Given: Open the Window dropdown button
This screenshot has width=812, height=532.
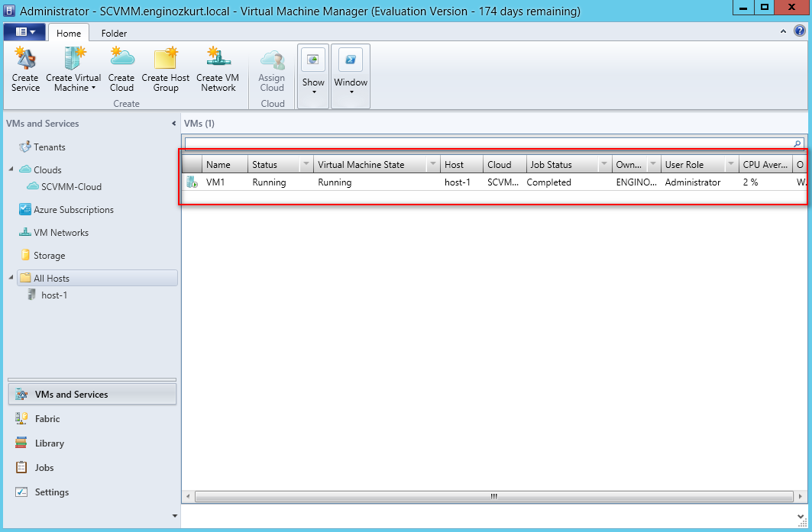Looking at the screenshot, I should (351, 76).
